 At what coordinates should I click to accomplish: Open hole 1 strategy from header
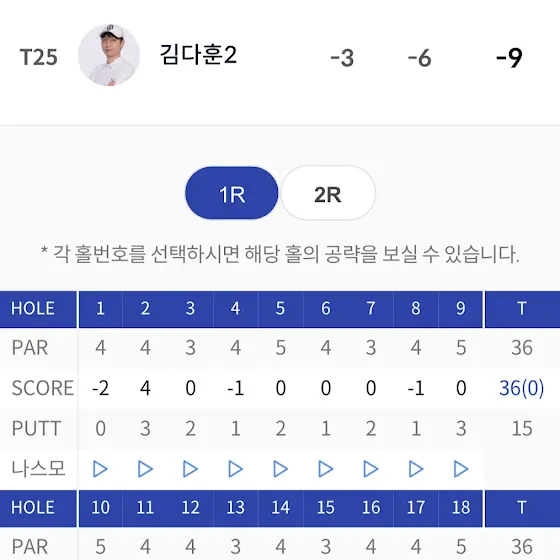click(x=100, y=309)
